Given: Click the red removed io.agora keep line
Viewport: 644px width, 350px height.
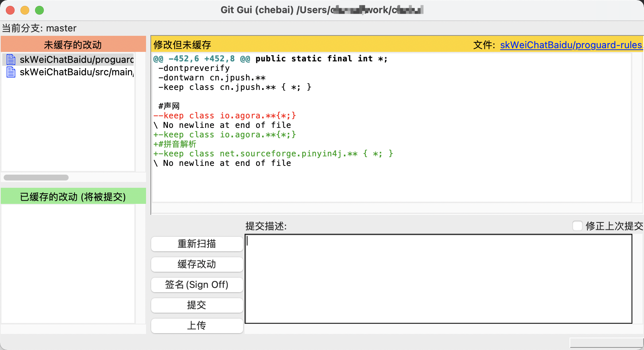Looking at the screenshot, I should pos(225,115).
